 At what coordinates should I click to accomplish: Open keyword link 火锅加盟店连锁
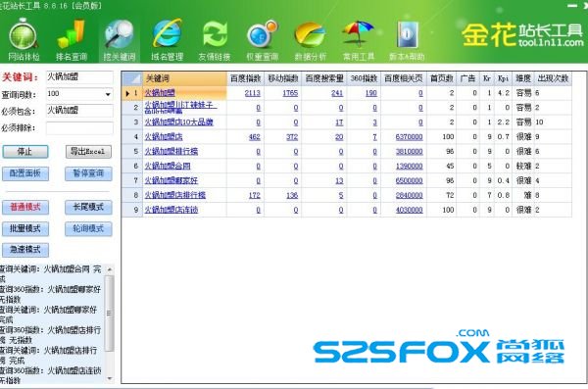[x=171, y=210]
